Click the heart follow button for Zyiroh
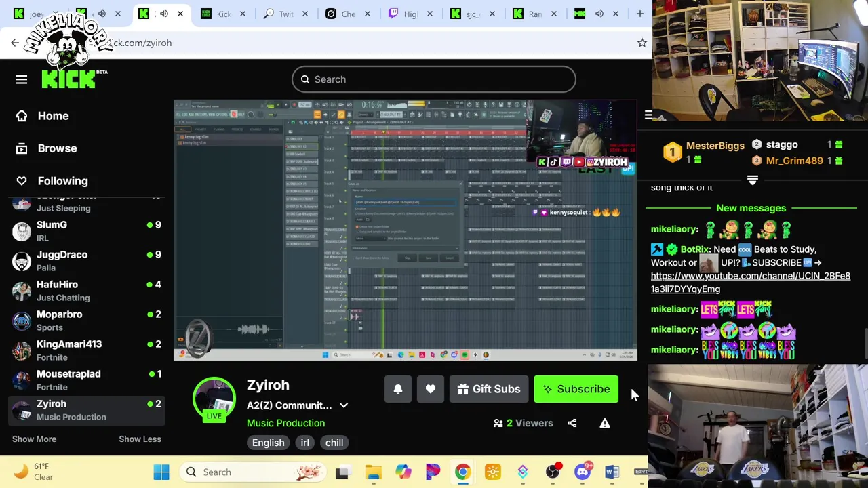This screenshot has width=868, height=488. click(x=431, y=389)
